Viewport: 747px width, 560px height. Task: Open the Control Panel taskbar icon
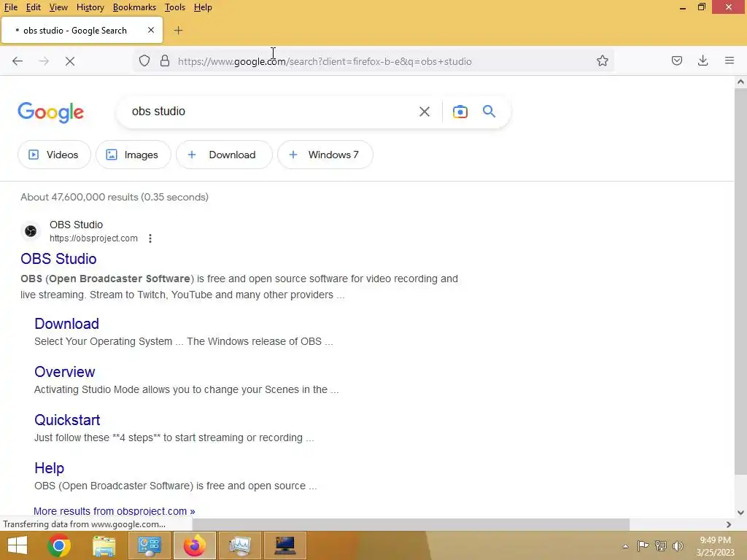coord(149,545)
